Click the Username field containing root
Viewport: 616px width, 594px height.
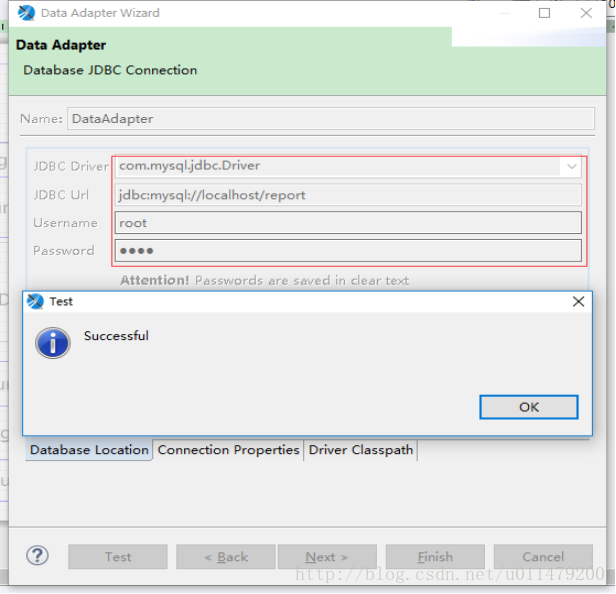348,223
